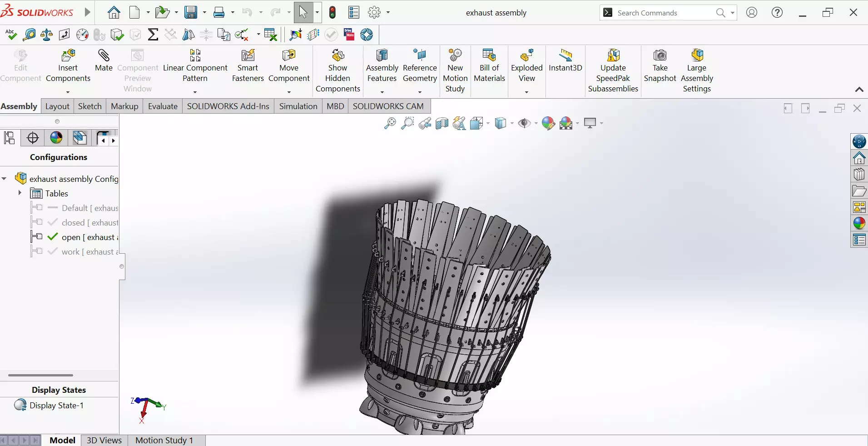Collapse the CommandManager ribbon chevron
Image resolution: width=868 pixels, height=446 pixels.
[x=859, y=89]
